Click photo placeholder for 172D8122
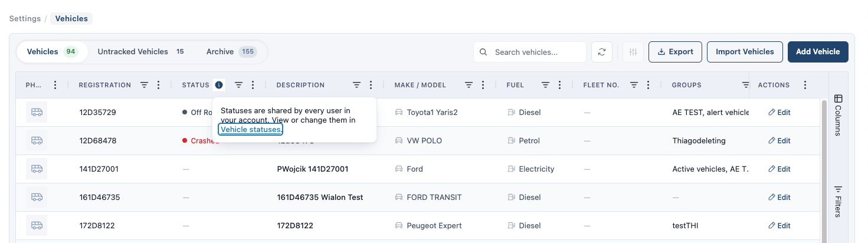This screenshot has width=868, height=243. [37, 225]
